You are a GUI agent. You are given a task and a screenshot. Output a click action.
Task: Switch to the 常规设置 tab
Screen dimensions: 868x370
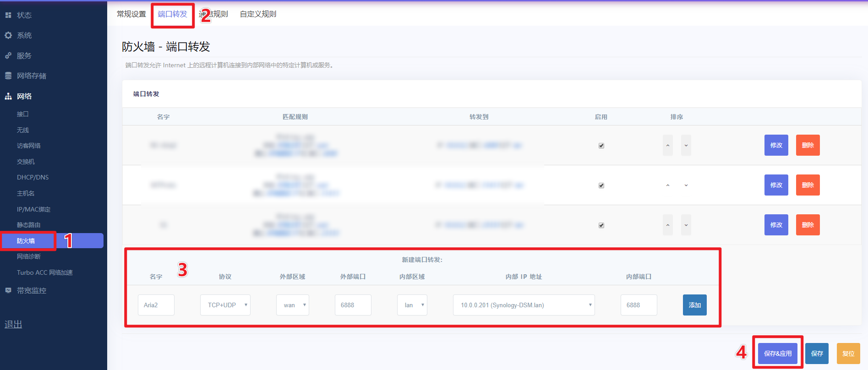click(x=131, y=14)
